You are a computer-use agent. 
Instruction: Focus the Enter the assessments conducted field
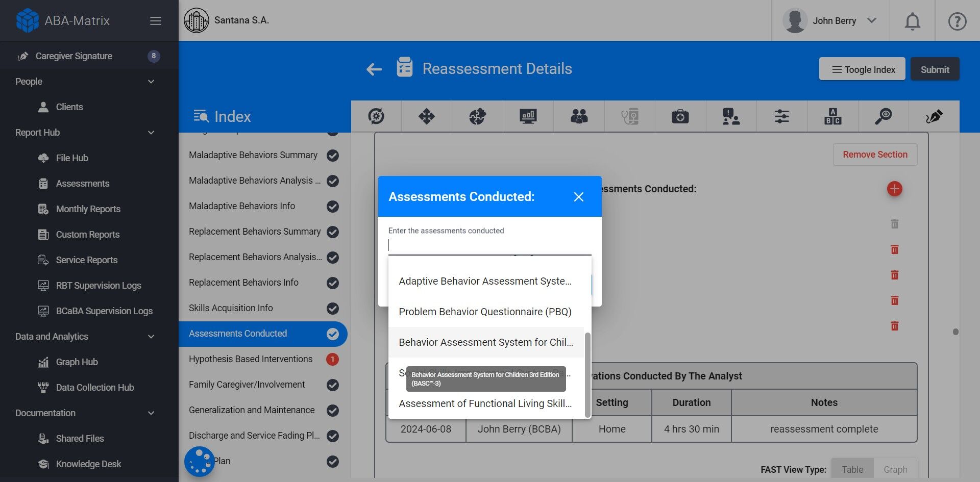click(x=489, y=245)
